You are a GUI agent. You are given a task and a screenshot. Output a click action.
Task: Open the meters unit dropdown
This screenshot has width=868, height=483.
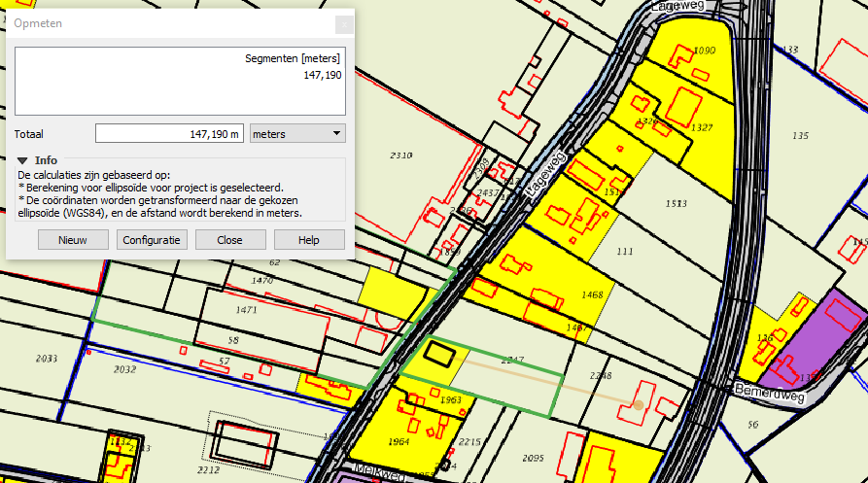pyautogui.click(x=297, y=134)
